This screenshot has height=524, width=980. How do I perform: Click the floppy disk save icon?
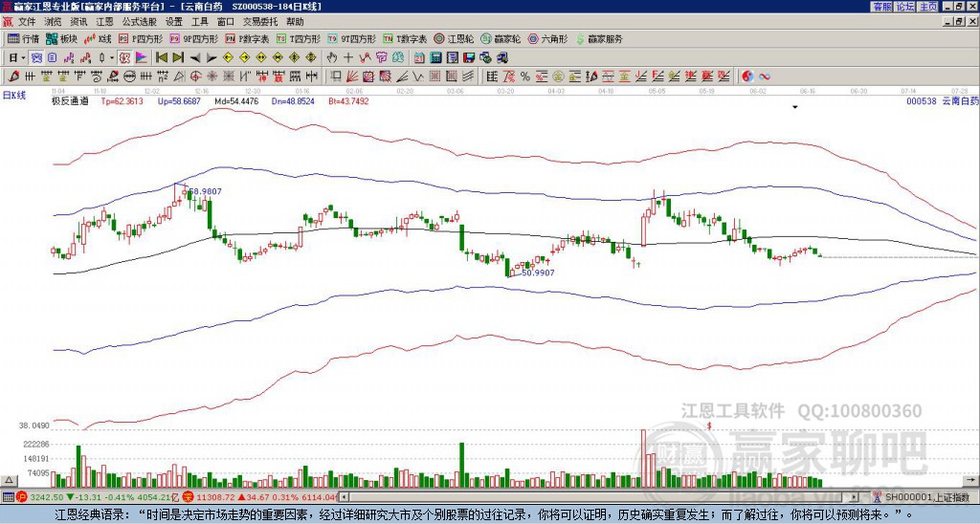tap(469, 58)
